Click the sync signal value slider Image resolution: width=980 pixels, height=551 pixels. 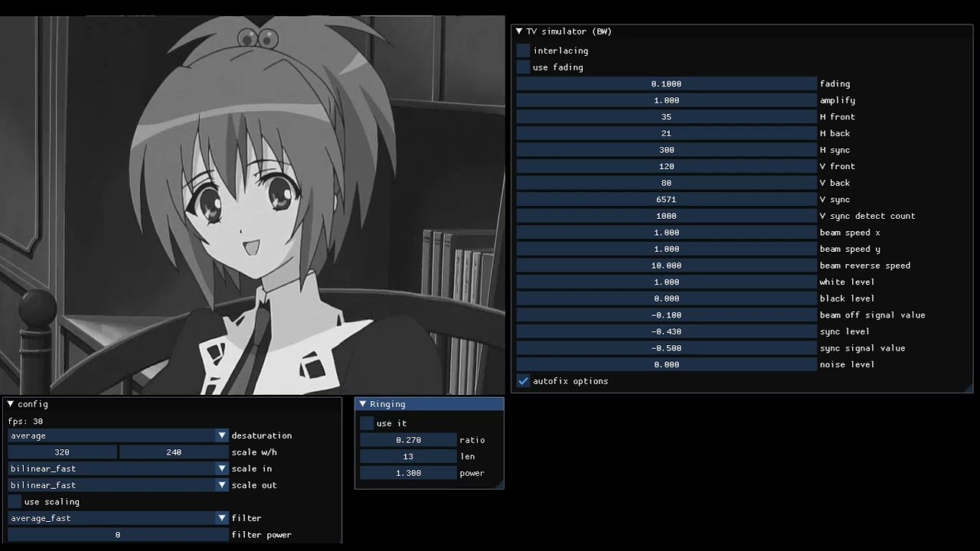667,348
